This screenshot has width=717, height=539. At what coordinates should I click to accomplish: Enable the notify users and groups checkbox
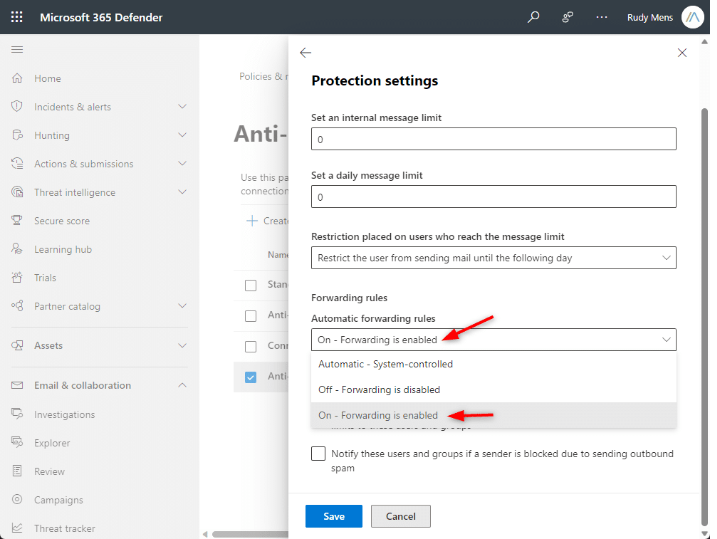click(x=318, y=454)
